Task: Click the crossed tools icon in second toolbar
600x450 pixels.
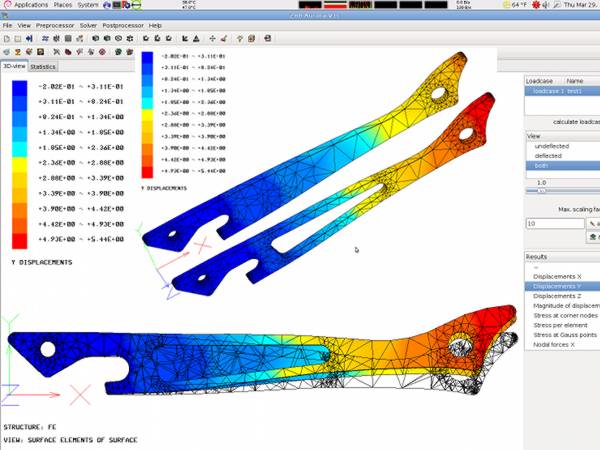Action: [57, 52]
